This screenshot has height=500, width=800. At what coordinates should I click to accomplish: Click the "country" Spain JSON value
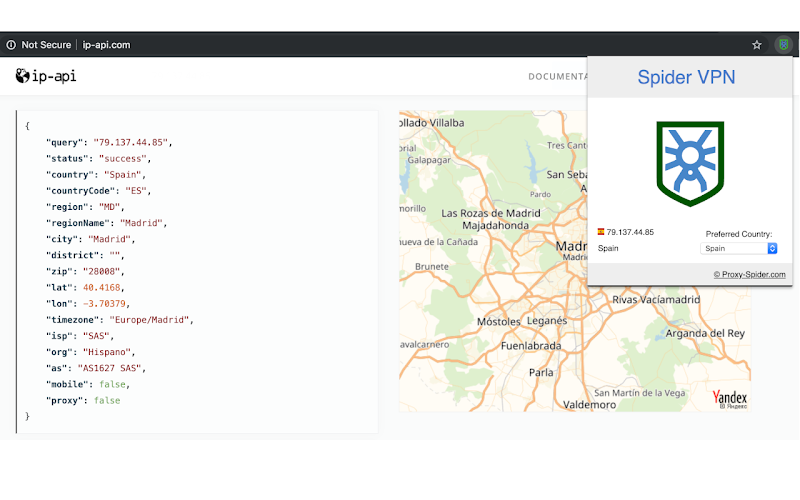pyautogui.click(x=122, y=174)
